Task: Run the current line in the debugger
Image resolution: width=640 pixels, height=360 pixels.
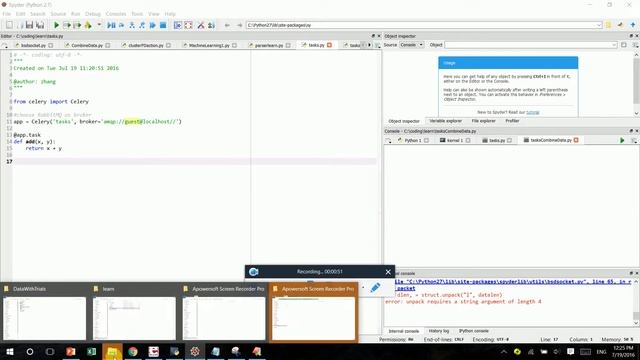Action: pyautogui.click(x=122, y=25)
